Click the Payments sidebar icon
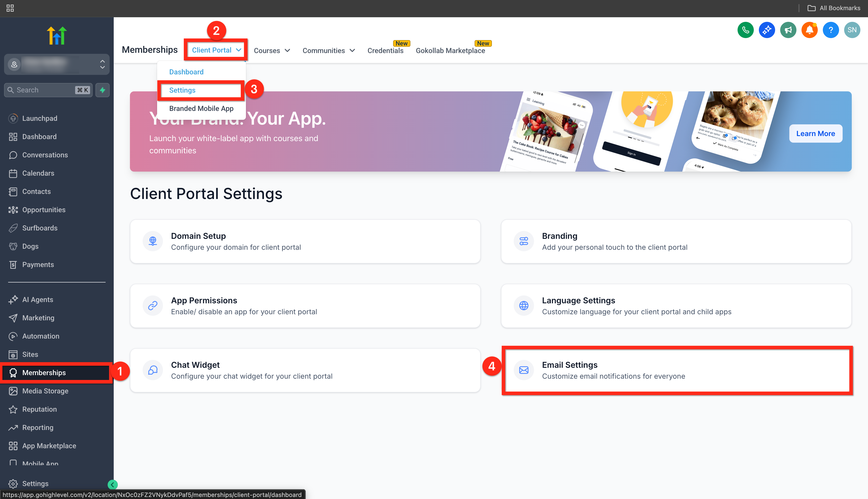This screenshot has width=868, height=499. point(13,264)
